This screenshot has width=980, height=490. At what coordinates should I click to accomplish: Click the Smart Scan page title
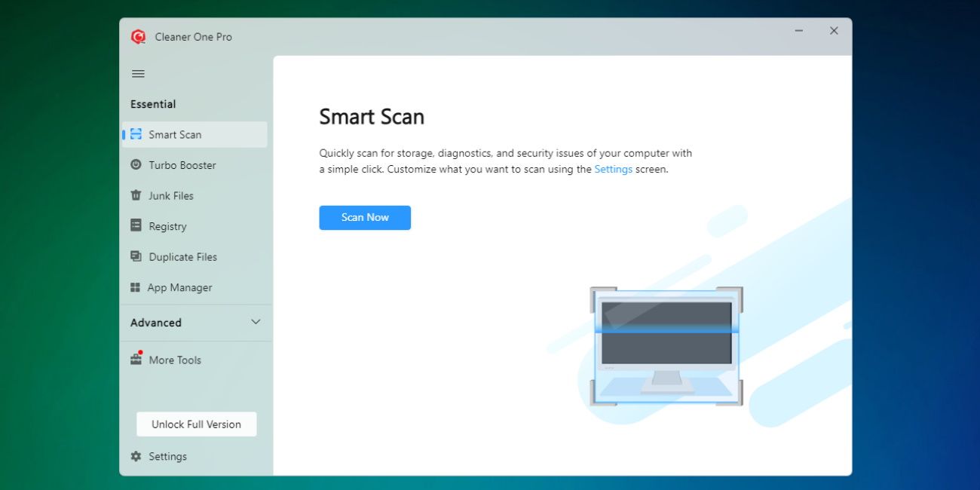[x=372, y=117]
